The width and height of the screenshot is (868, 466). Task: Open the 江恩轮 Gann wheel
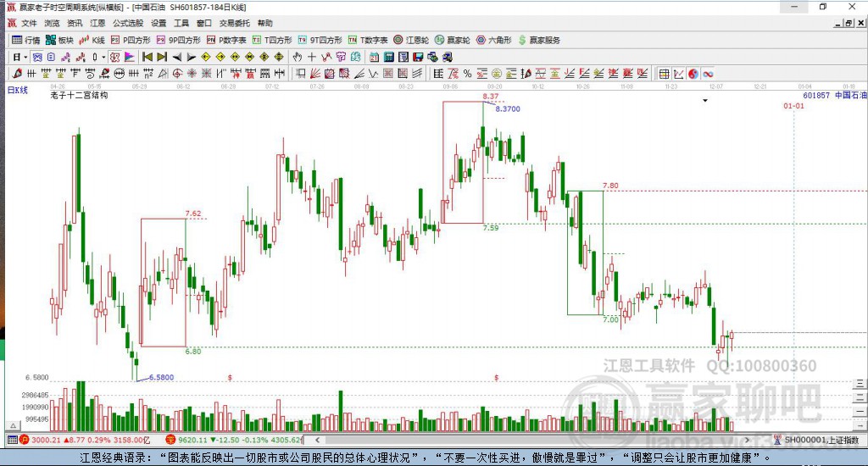(x=411, y=40)
